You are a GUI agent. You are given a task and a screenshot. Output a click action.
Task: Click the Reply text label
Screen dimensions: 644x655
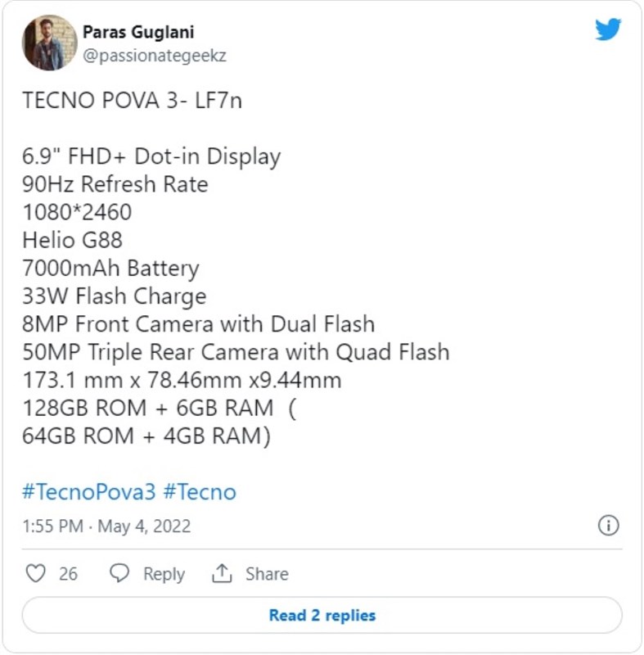(160, 574)
